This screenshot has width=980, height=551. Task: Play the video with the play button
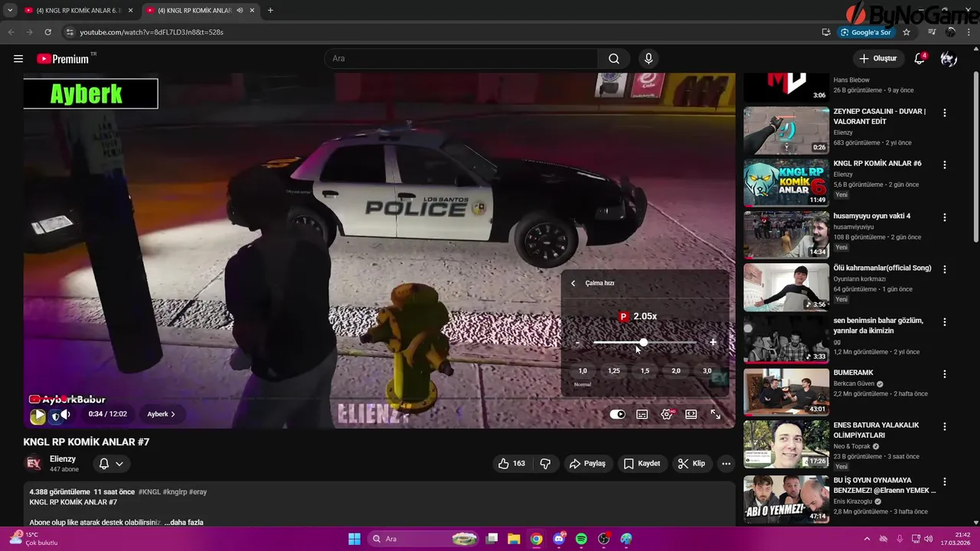[38, 416]
